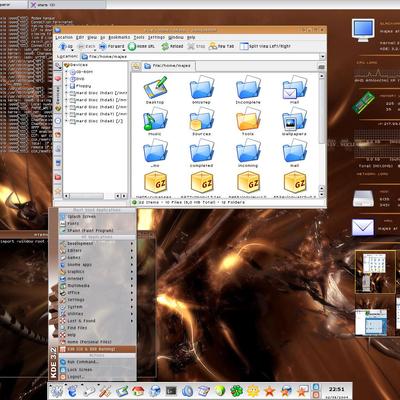
Task: Go to Home URL
Action: tap(142, 46)
